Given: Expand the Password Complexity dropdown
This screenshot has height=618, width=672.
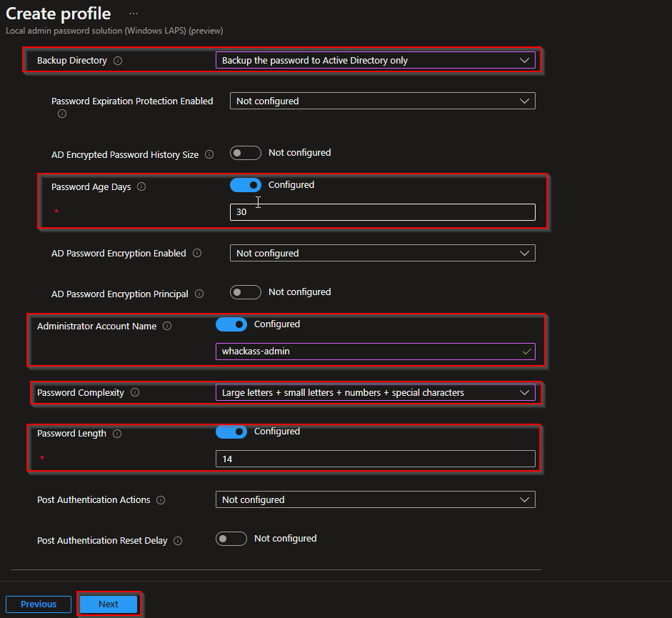Looking at the screenshot, I should pyautogui.click(x=375, y=392).
